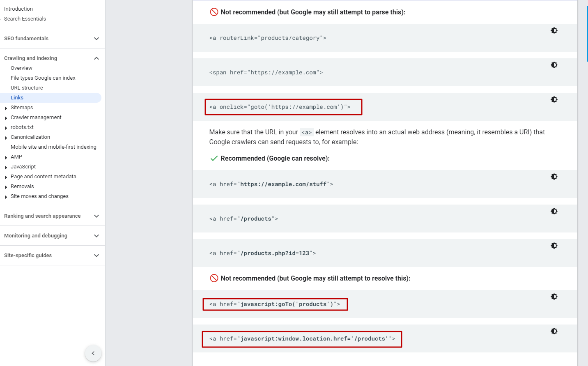Screen dimensions: 588x366
Task: Toggle dark theme on routerLink code block
Action: pos(554,30)
